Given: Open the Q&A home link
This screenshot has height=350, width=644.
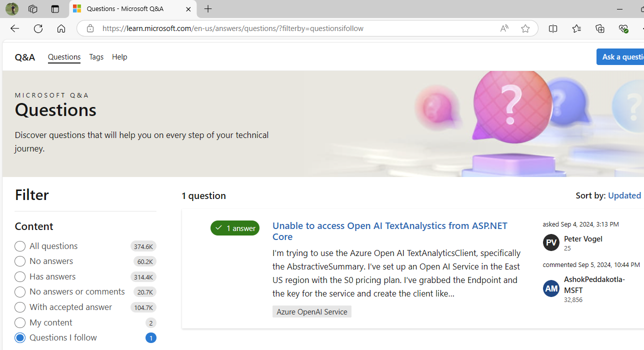Looking at the screenshot, I should point(25,57).
